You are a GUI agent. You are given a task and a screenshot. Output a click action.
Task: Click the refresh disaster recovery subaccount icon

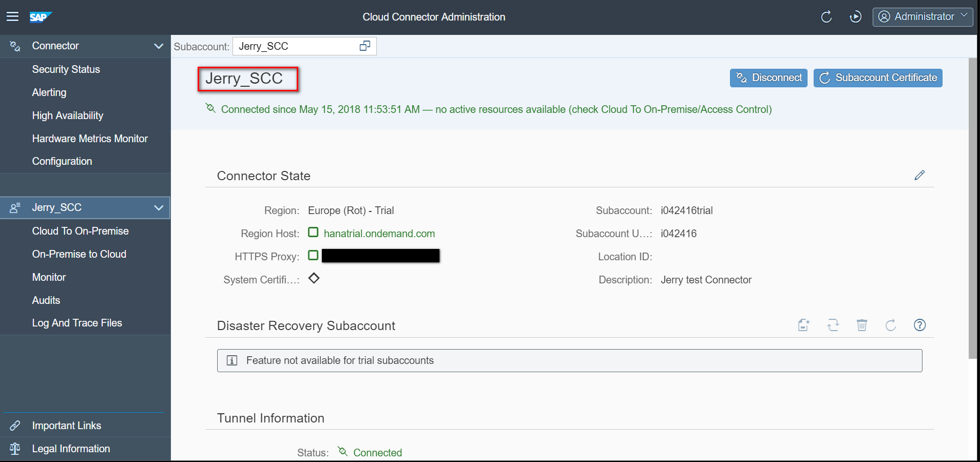(x=891, y=325)
